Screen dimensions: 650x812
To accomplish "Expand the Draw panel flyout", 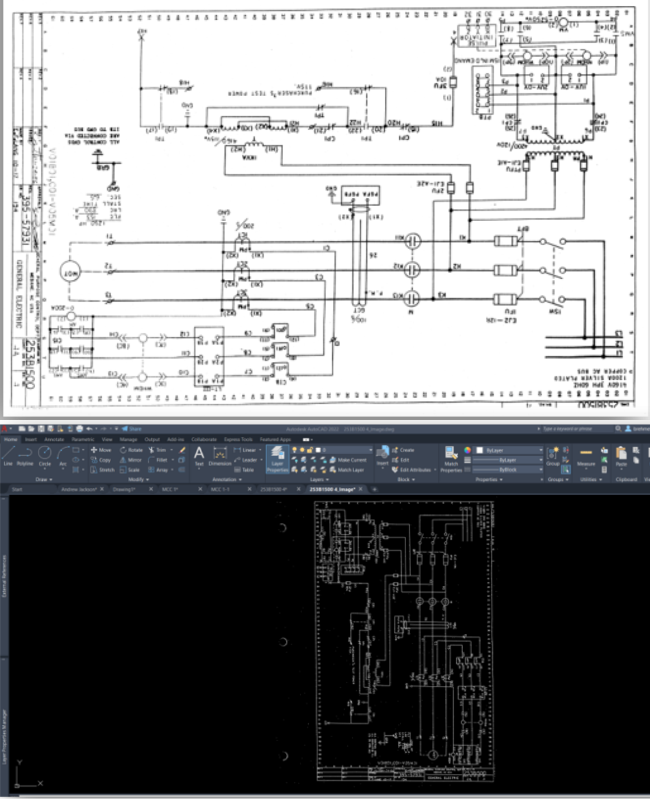I will pyautogui.click(x=44, y=479).
